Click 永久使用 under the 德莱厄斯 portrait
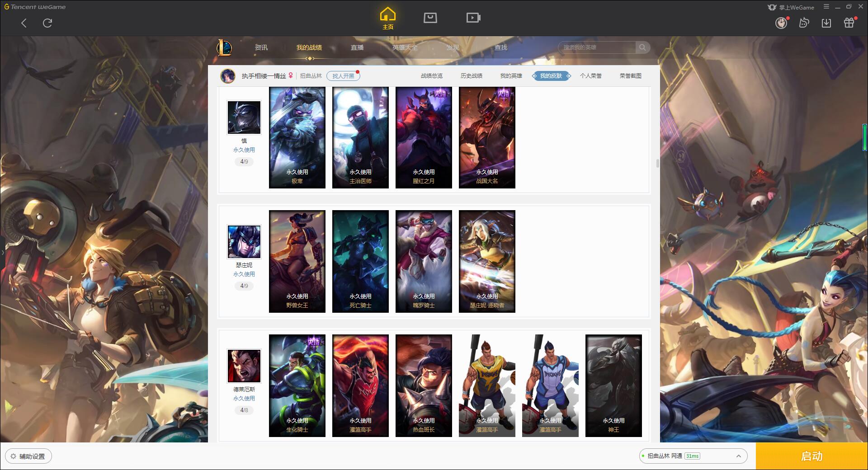This screenshot has width=868, height=470. click(x=244, y=399)
